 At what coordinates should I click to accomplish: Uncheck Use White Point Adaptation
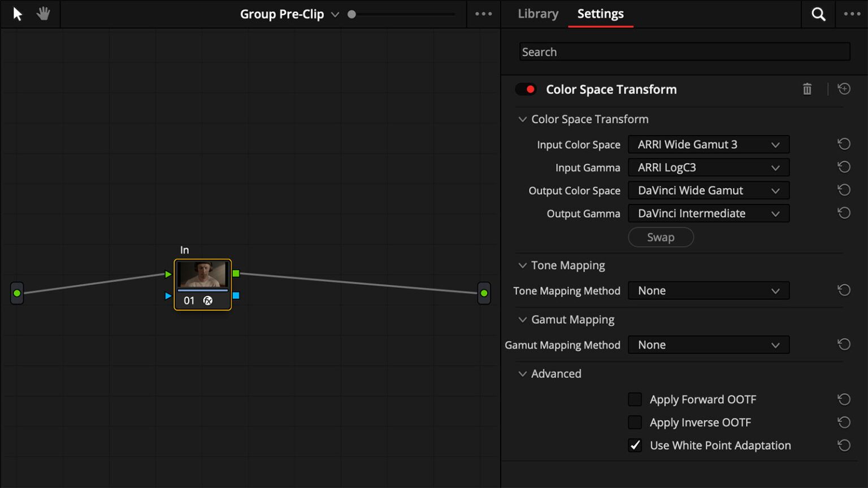click(x=635, y=445)
